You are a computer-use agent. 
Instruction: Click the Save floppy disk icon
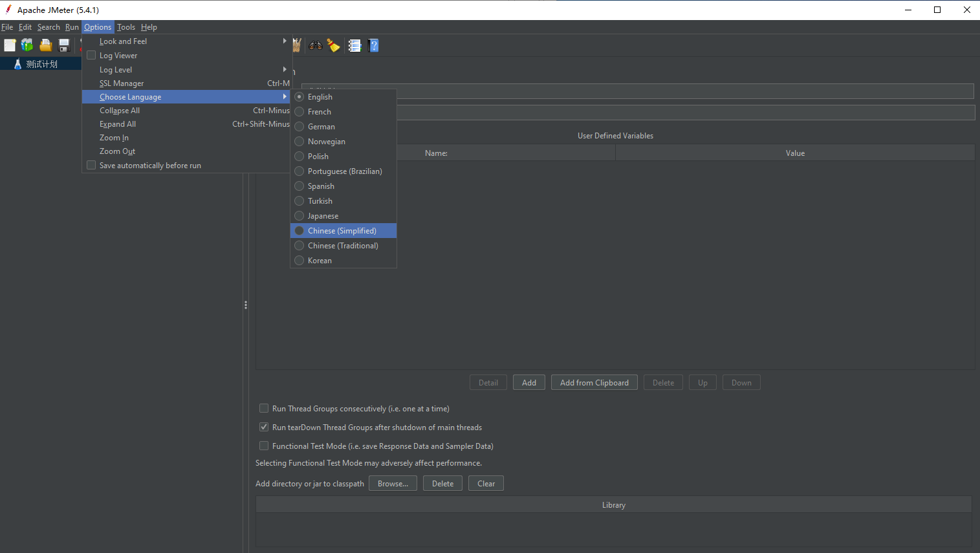click(64, 45)
